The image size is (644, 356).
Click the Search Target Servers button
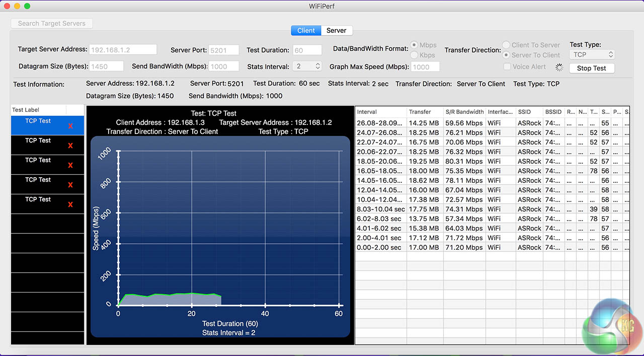coord(52,23)
